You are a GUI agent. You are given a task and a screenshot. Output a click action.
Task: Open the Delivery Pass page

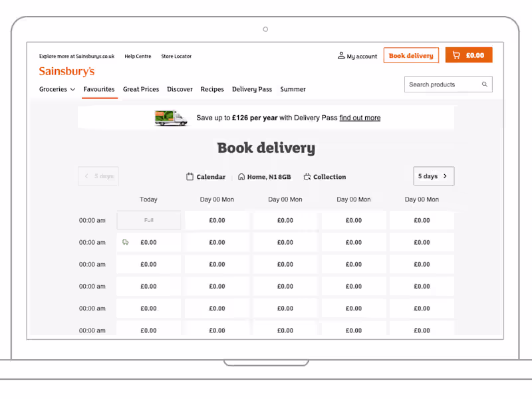point(252,88)
